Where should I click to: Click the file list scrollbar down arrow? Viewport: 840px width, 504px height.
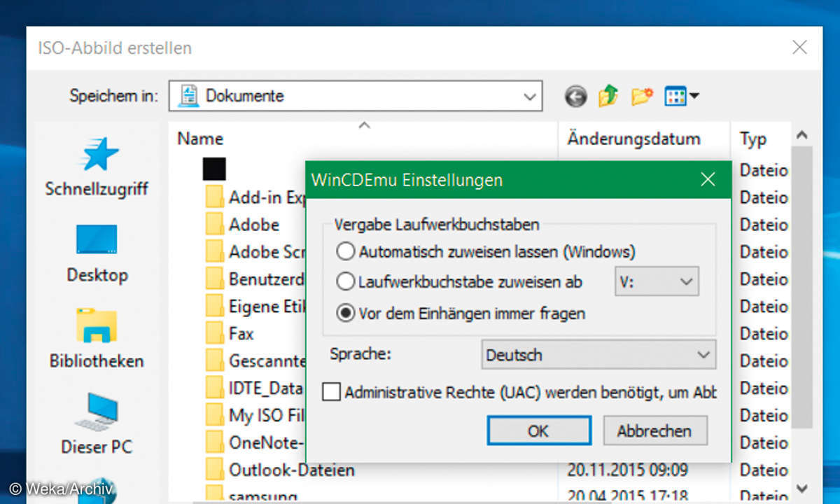tap(802, 488)
